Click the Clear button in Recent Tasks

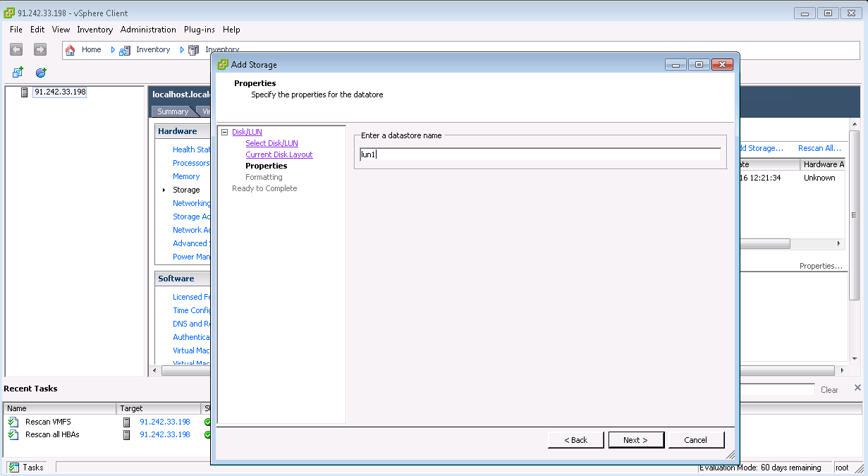click(x=829, y=390)
